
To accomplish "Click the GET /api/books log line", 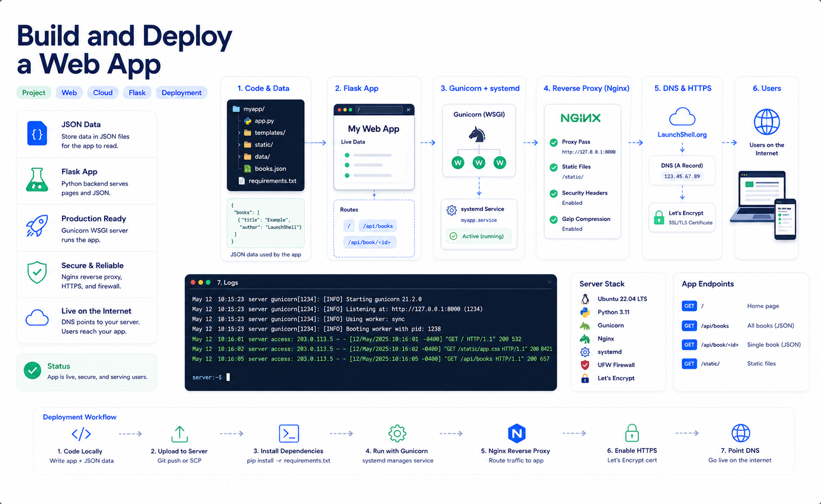I will (370, 359).
